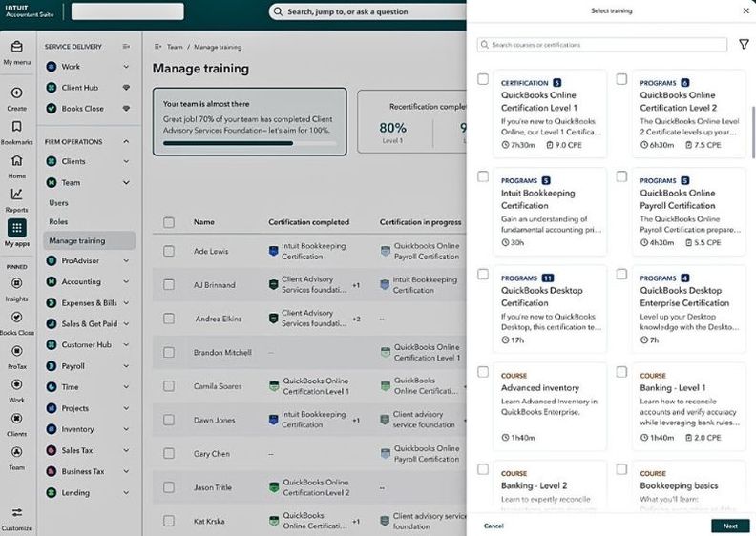This screenshot has height=536, width=756.
Task: Click Jason Tritle Certification Level 2 badge
Action: coord(274,487)
